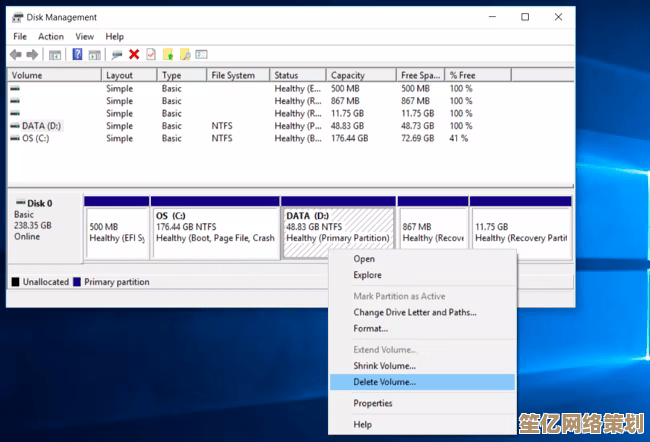The image size is (650, 442).
Task: Minimize the Disk Management window
Action: 492,17
